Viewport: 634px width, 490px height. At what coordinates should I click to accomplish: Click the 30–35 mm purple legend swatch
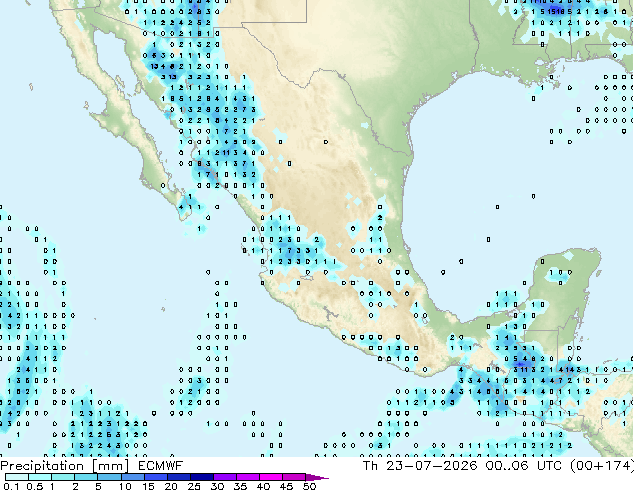tap(224, 477)
